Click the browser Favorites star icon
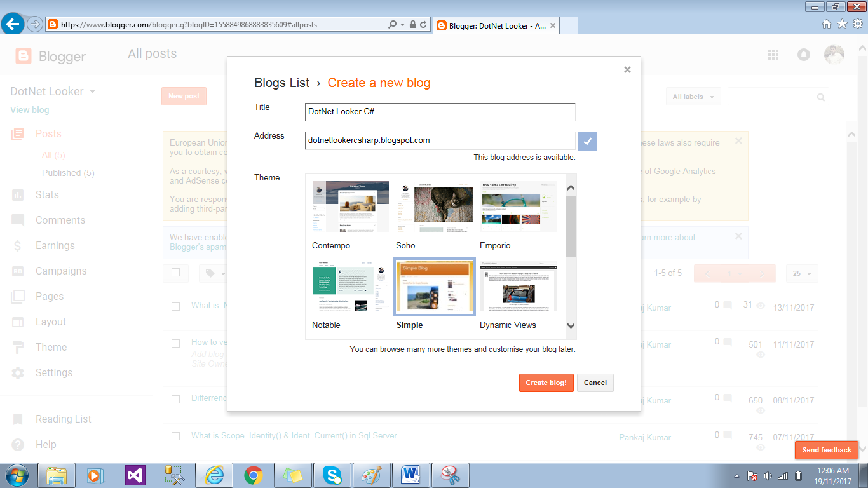Screen dimensions: 868x488 coord(842,24)
